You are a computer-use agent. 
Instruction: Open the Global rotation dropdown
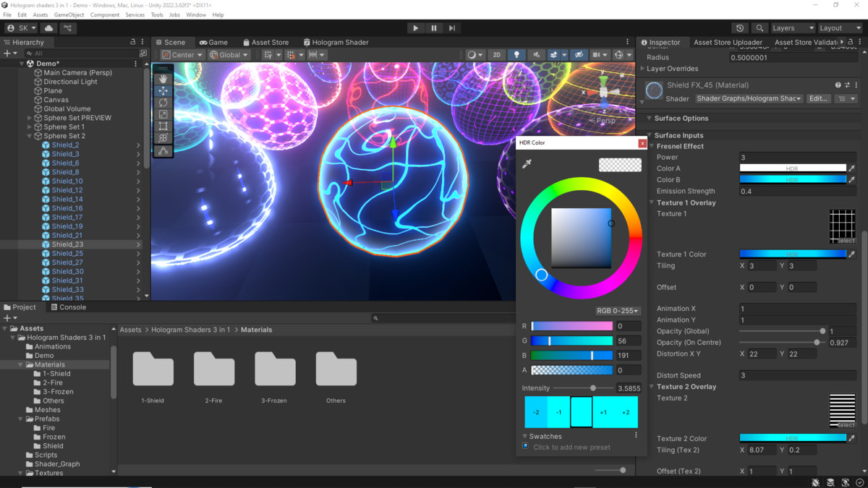click(x=229, y=55)
